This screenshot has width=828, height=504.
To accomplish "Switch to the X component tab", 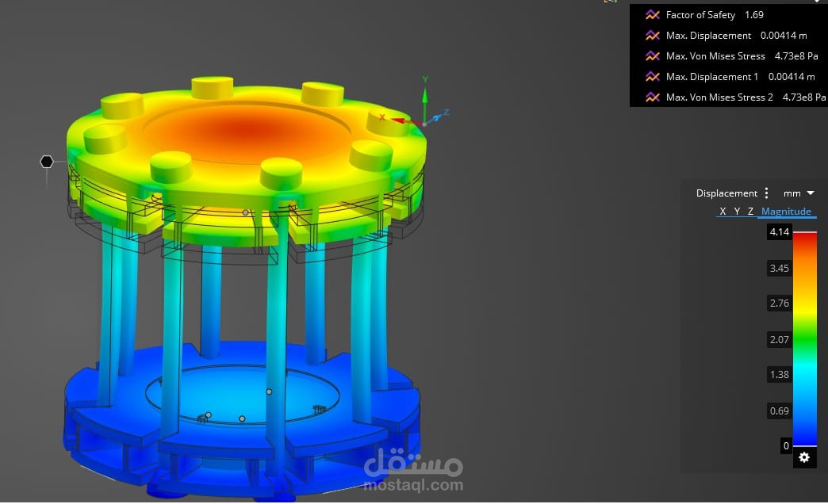I will pos(723,211).
